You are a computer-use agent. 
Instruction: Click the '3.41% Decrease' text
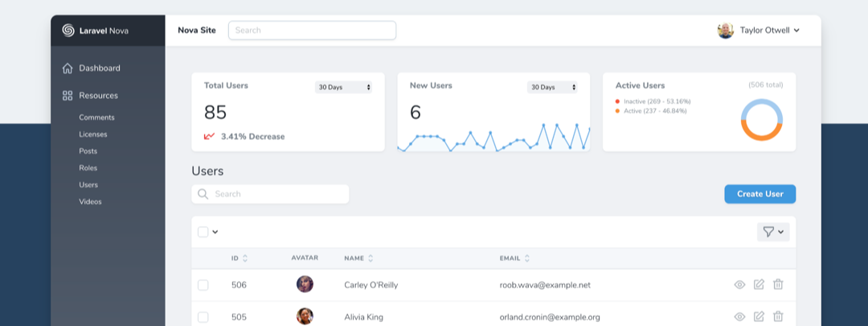pyautogui.click(x=253, y=136)
